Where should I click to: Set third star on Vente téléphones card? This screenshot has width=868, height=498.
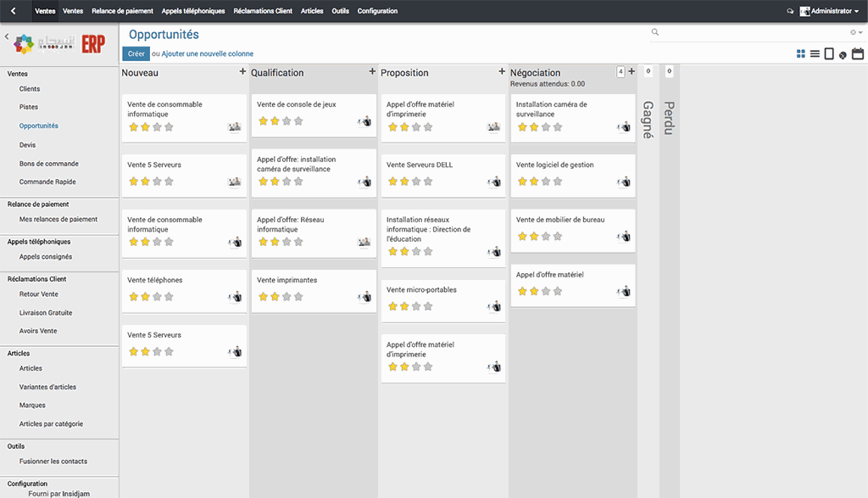pyautogui.click(x=157, y=297)
